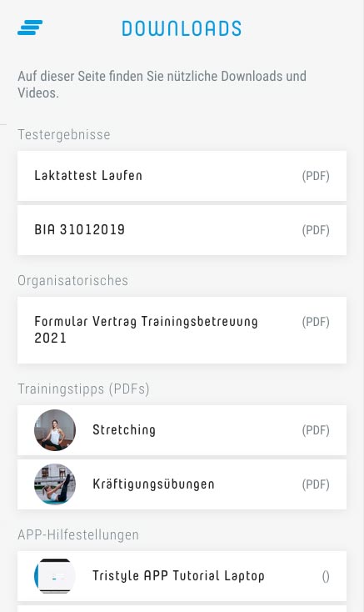Click the (PDF) label beside Laktattest Laufen

point(316,176)
